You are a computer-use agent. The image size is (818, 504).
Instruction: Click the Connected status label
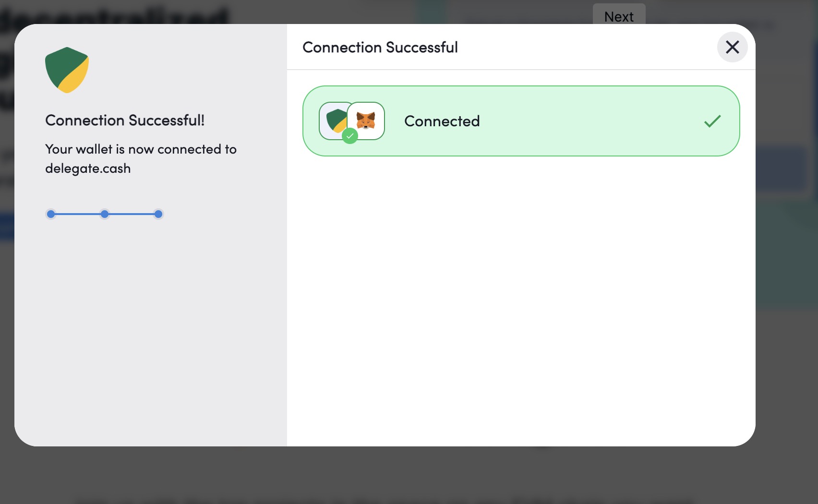[x=442, y=121]
